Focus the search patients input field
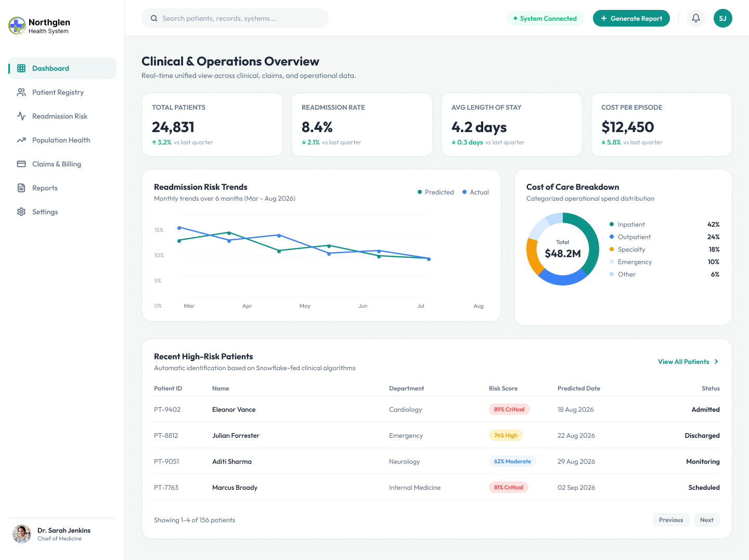 pos(235,18)
